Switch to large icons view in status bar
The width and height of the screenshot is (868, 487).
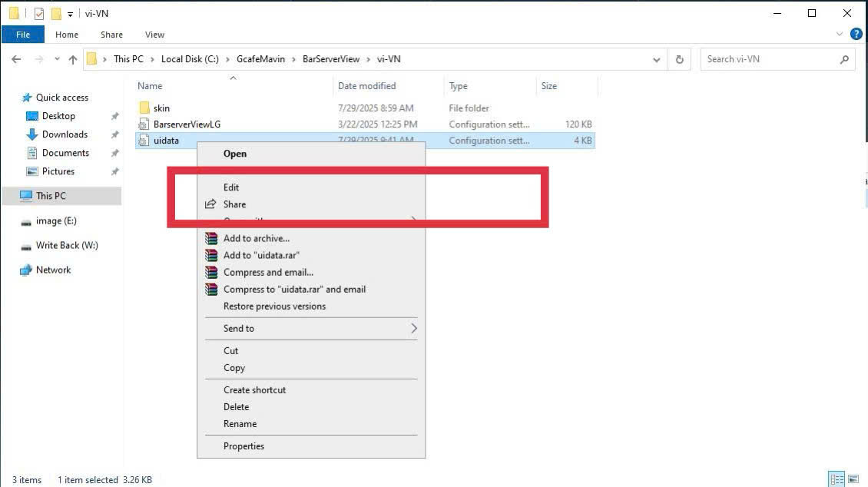(x=853, y=479)
